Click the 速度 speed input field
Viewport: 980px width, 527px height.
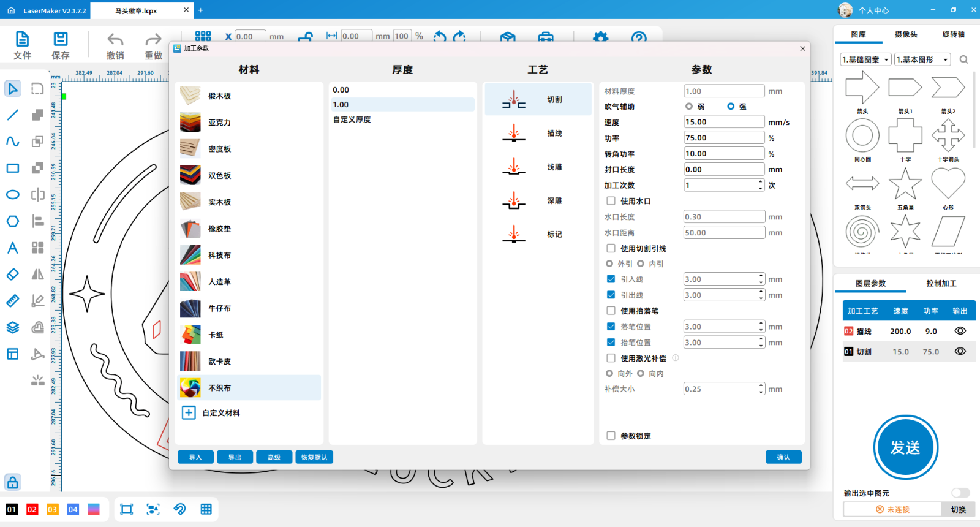pos(723,122)
